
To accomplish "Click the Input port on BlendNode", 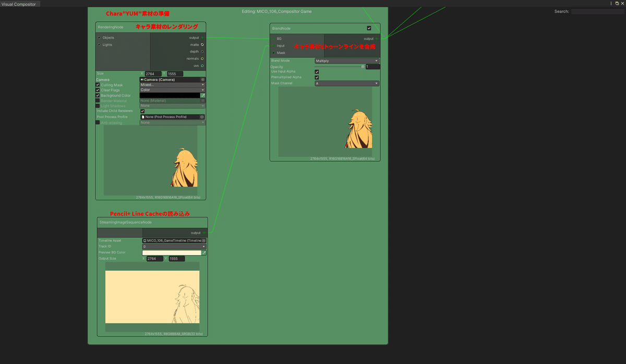I will (273, 45).
